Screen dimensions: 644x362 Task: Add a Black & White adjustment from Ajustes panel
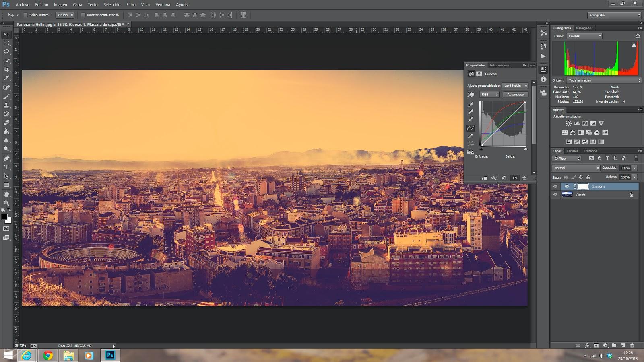(x=581, y=133)
